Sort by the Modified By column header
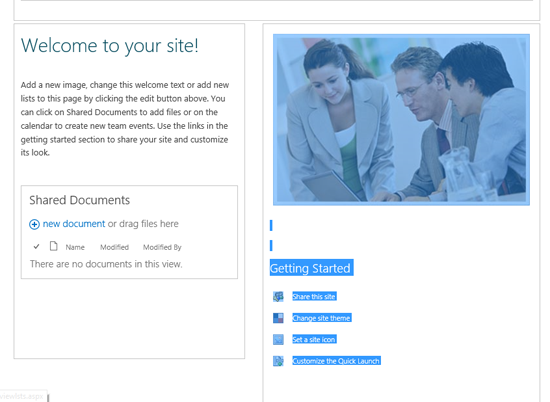Image resolution: width=550 pixels, height=402 pixels. point(162,247)
